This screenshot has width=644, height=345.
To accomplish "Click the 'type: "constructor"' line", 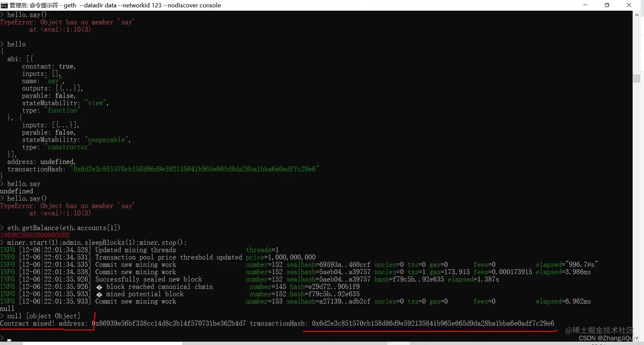I will [56, 147].
